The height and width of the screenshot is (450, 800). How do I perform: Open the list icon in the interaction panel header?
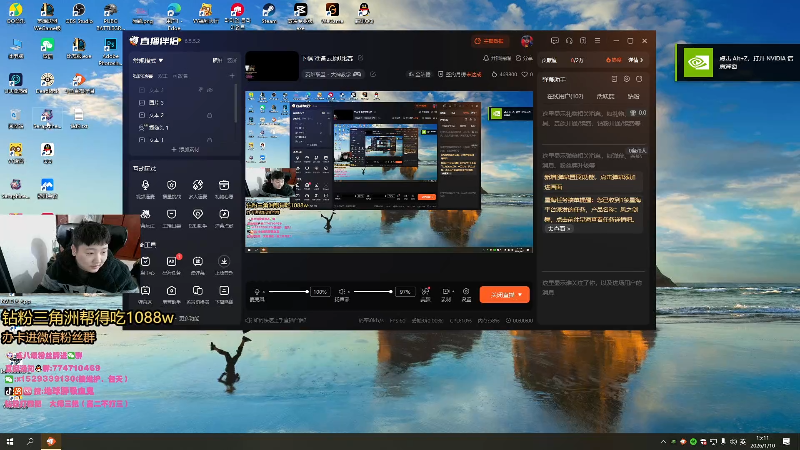pos(614,79)
